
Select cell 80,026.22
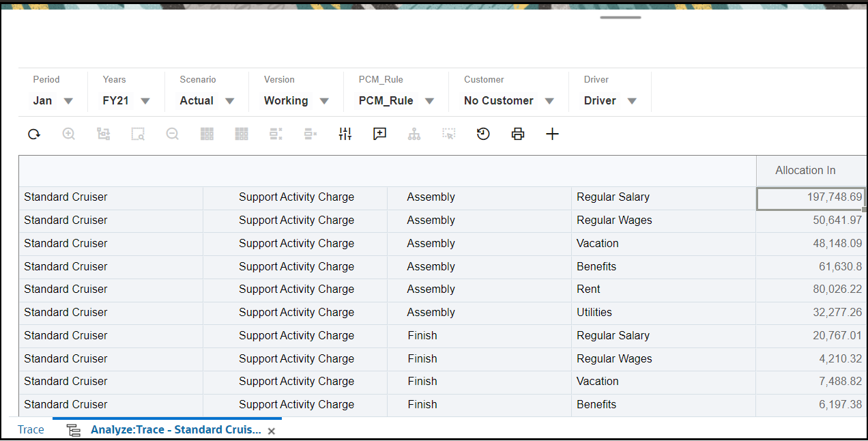811,289
